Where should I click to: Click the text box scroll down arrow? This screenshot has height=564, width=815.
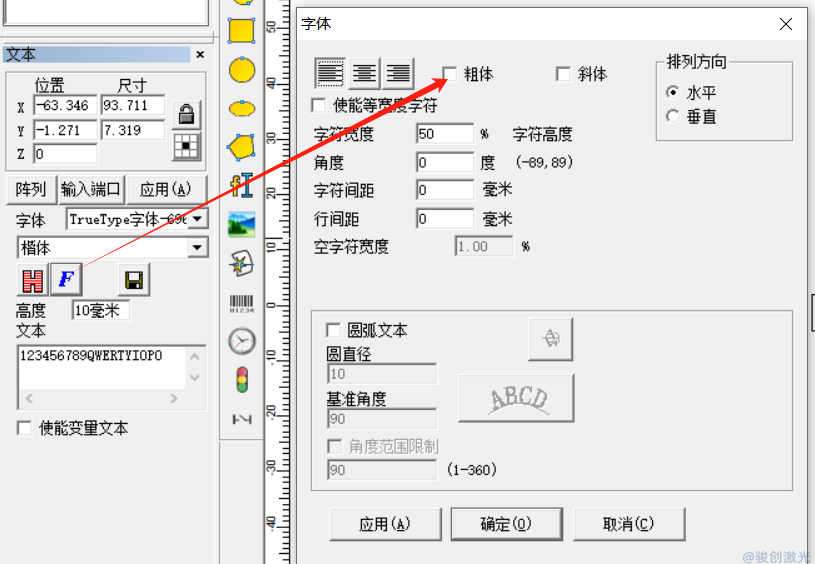click(194, 377)
